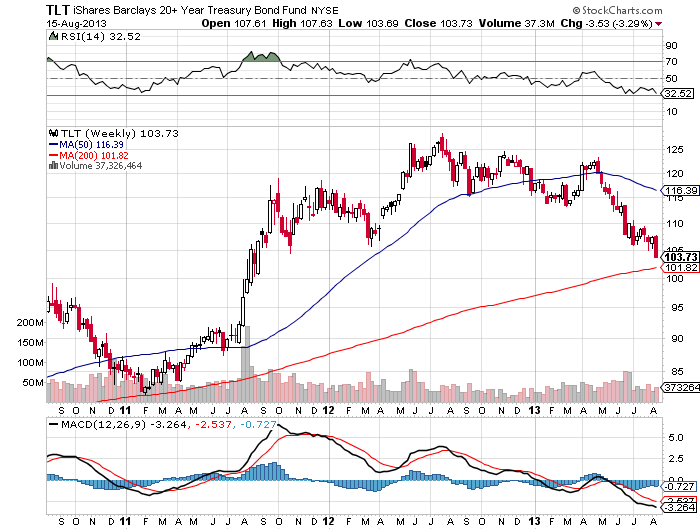This screenshot has height=530, width=700.
Task: Click the boxed 32.52 RSI value tag
Action: (678, 93)
